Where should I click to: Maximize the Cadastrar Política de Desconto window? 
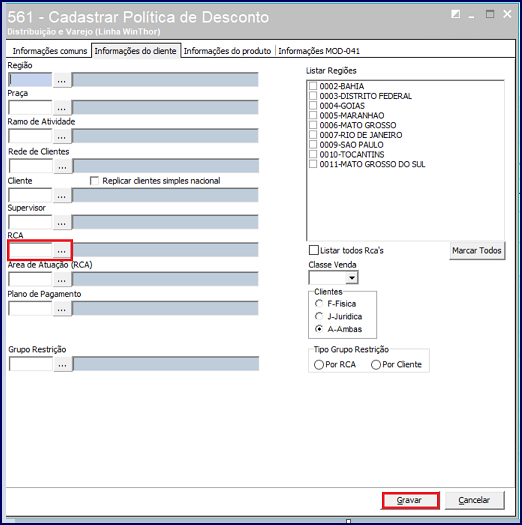click(490, 14)
